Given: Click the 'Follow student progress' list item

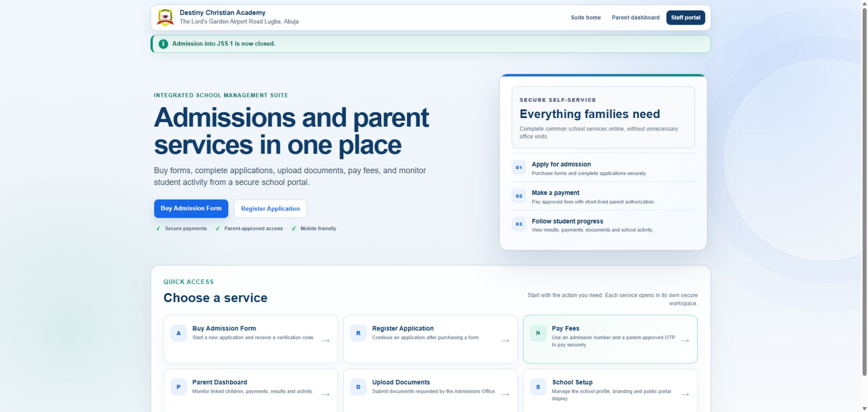Looking at the screenshot, I should point(603,224).
